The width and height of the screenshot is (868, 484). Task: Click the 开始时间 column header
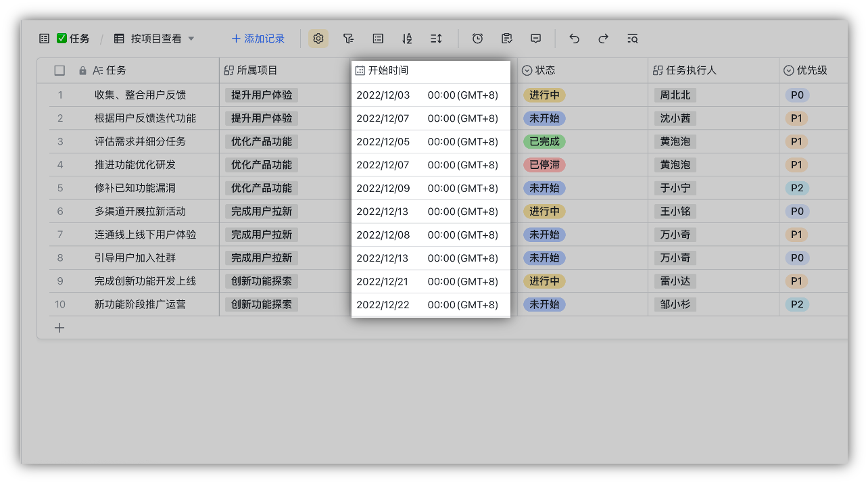pyautogui.click(x=388, y=70)
